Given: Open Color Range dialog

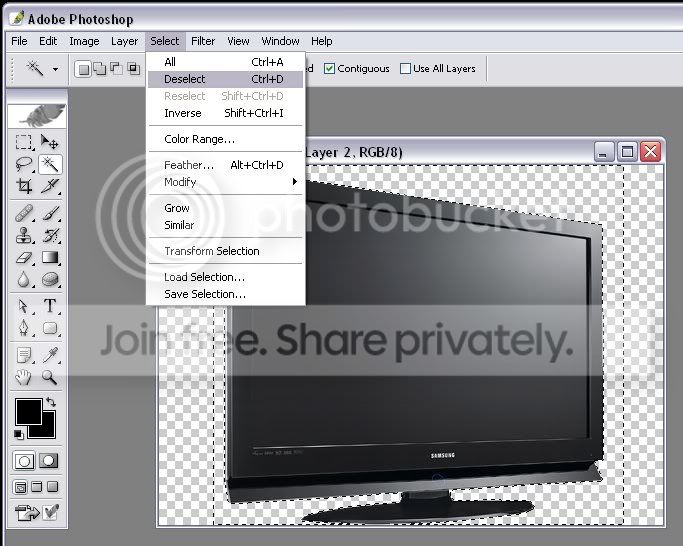Looking at the screenshot, I should click(225, 139).
